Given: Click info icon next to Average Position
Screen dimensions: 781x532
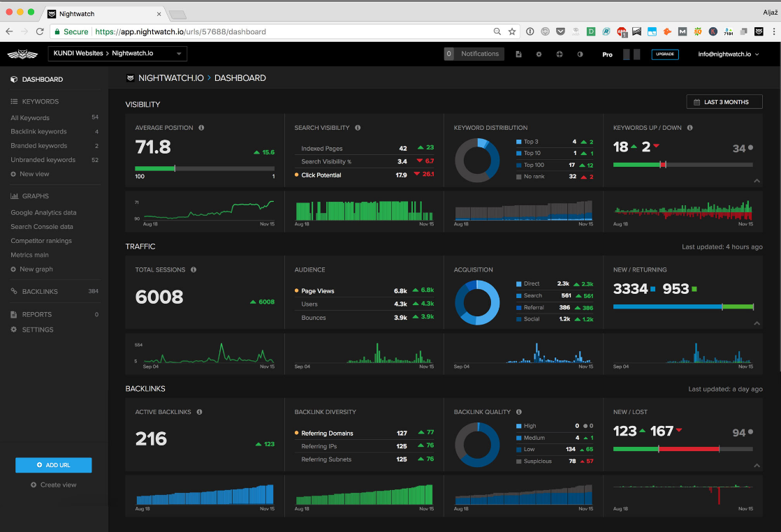Looking at the screenshot, I should (x=201, y=128).
